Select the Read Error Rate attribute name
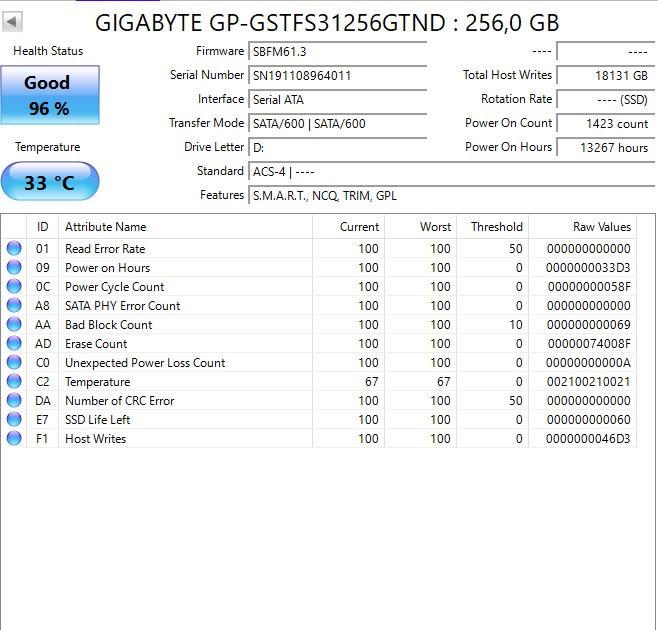The height and width of the screenshot is (630, 658). coord(105,248)
